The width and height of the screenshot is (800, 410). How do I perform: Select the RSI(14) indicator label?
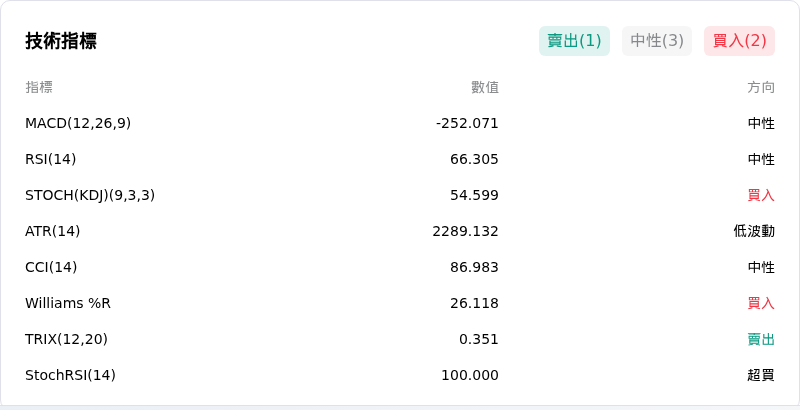[x=51, y=160]
